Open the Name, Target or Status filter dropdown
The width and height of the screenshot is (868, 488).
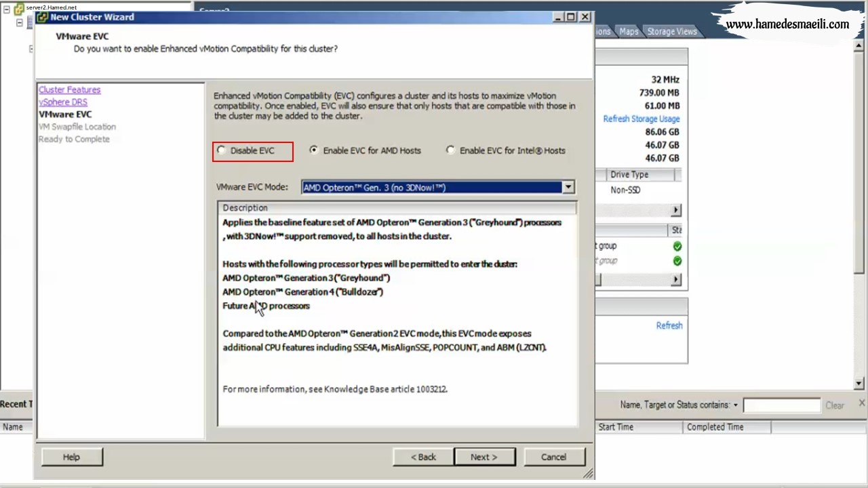click(x=735, y=405)
